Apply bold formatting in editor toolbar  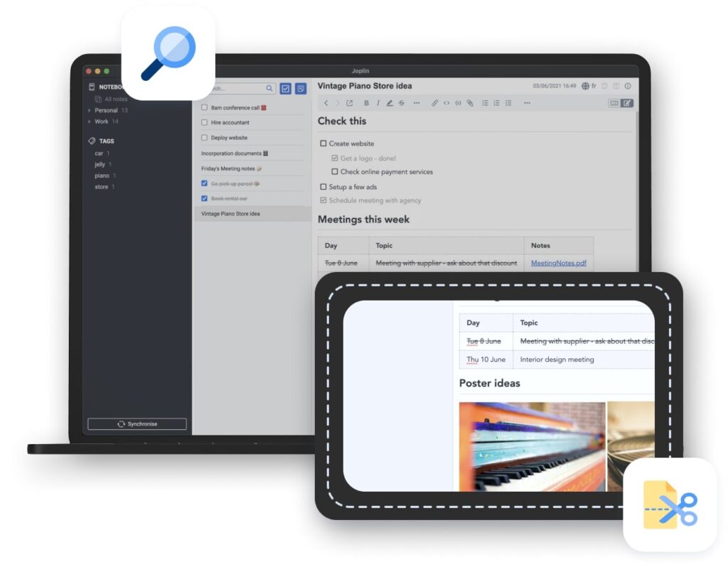click(367, 103)
